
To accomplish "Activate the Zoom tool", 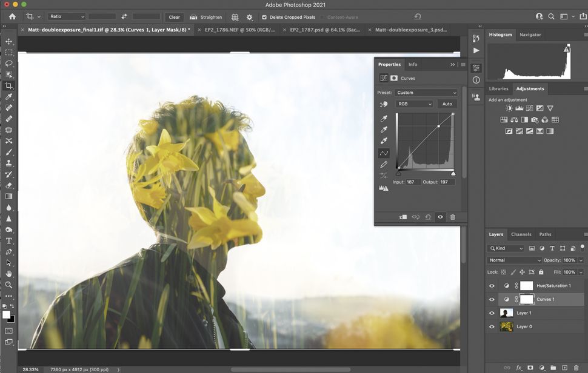I will point(8,285).
